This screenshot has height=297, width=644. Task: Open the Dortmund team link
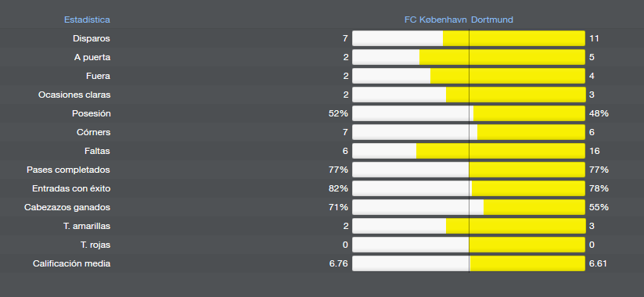[492, 20]
